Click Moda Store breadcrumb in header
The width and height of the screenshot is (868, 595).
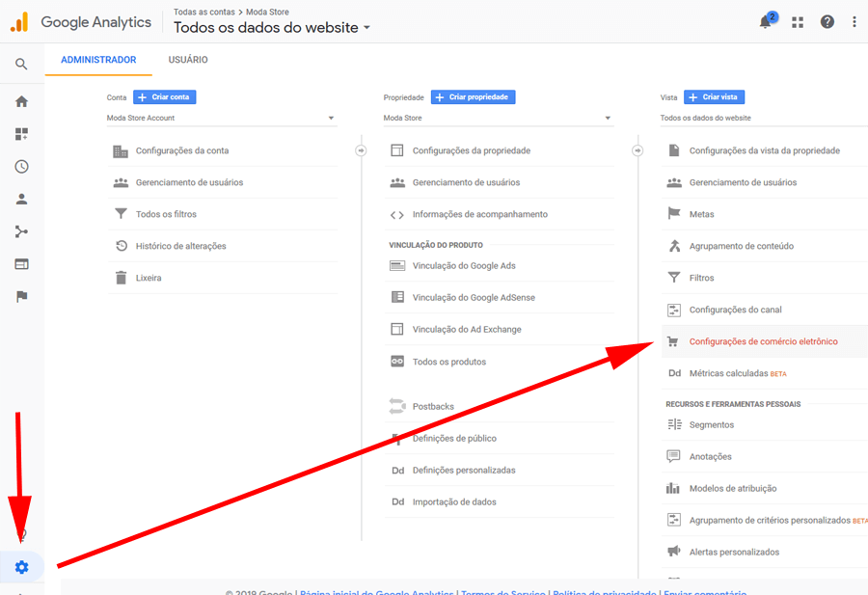267,12
